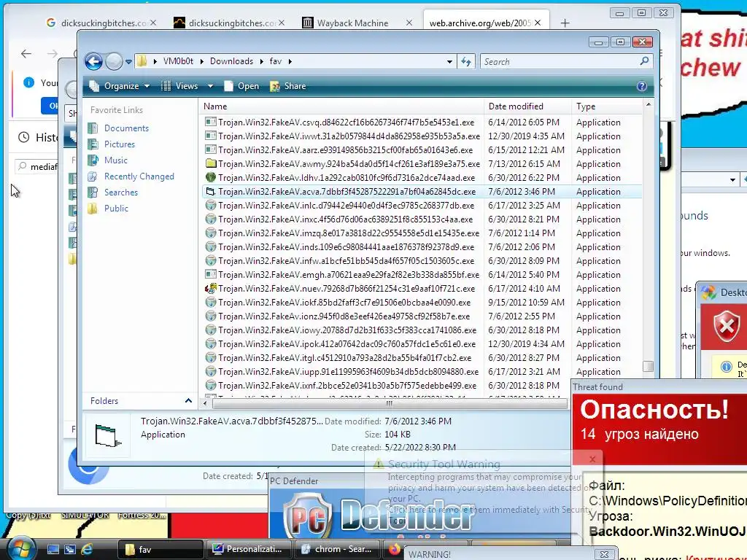Open the recent pages dropdown next to Forward
Image resolution: width=747 pixels, height=560 pixels.
pyautogui.click(x=128, y=62)
